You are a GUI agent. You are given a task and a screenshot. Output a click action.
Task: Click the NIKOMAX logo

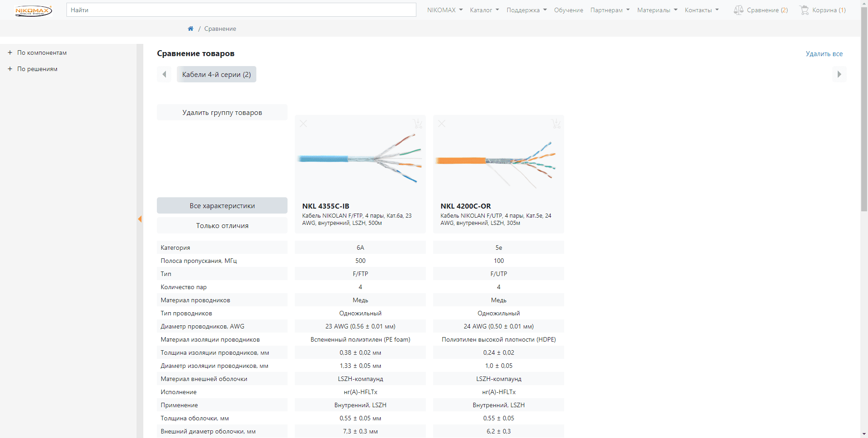[x=33, y=10]
